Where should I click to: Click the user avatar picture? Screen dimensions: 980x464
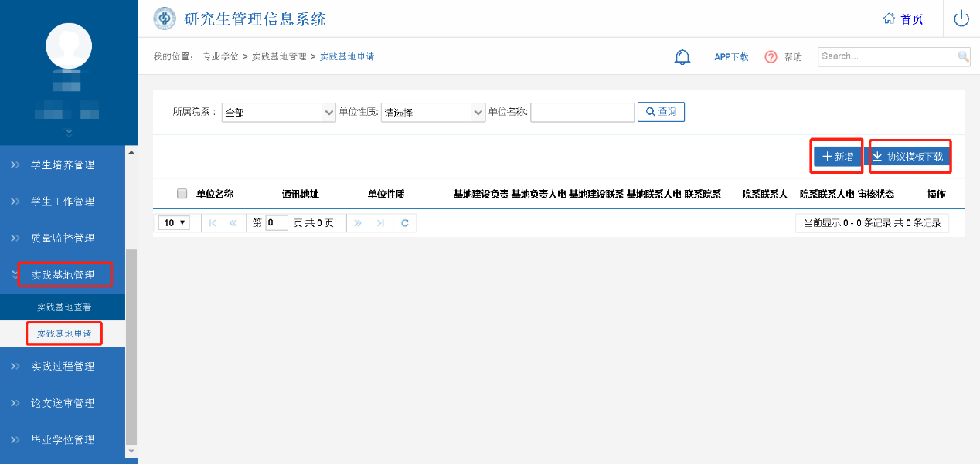pos(69,45)
